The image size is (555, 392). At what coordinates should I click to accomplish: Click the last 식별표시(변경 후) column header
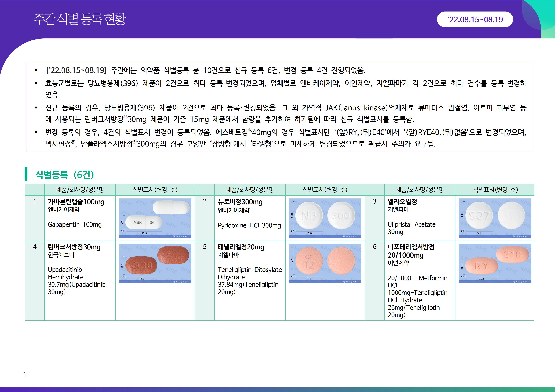click(495, 190)
